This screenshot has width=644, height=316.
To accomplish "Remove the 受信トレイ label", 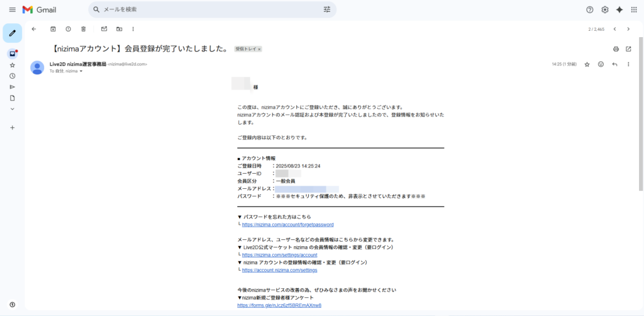I will (259, 49).
